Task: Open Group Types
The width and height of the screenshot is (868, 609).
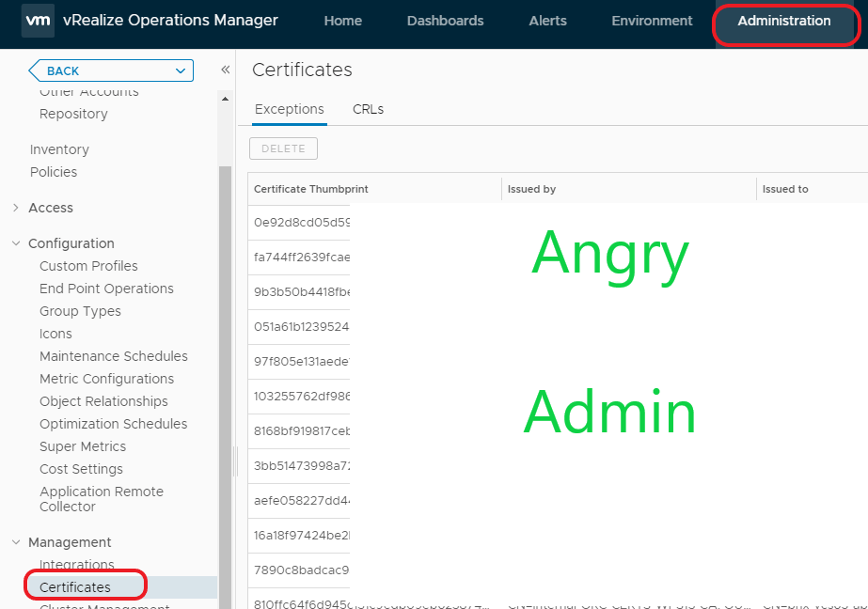Action: 80,311
